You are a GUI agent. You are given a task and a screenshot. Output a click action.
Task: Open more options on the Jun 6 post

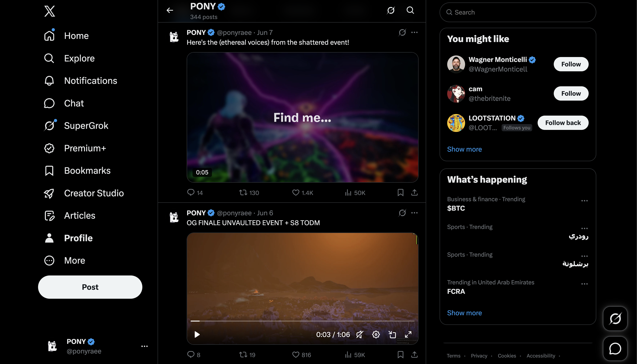coord(414,213)
